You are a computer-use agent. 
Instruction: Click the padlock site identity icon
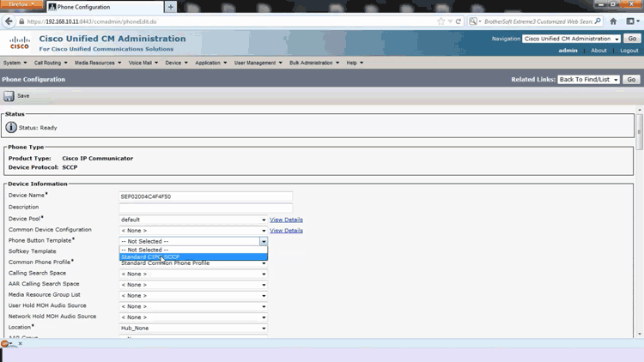tap(21, 21)
